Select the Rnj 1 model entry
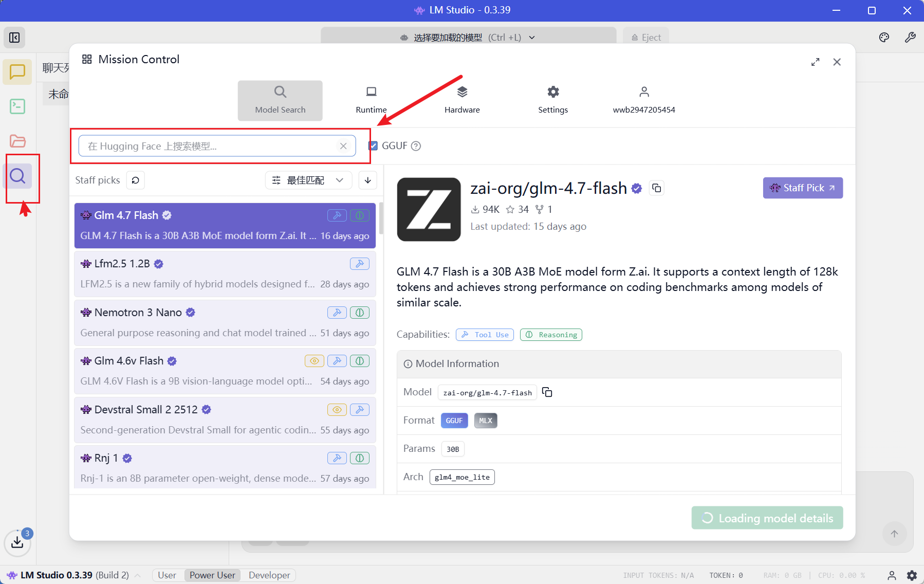Screen dimensions: 924x584 click(x=225, y=467)
